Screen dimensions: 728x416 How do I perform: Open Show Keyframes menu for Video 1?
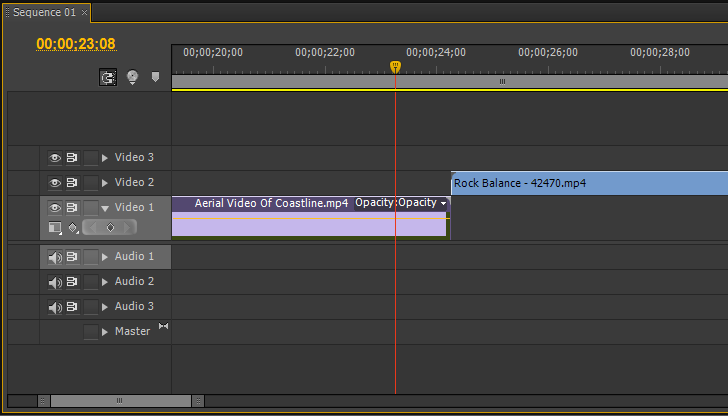coord(73,228)
